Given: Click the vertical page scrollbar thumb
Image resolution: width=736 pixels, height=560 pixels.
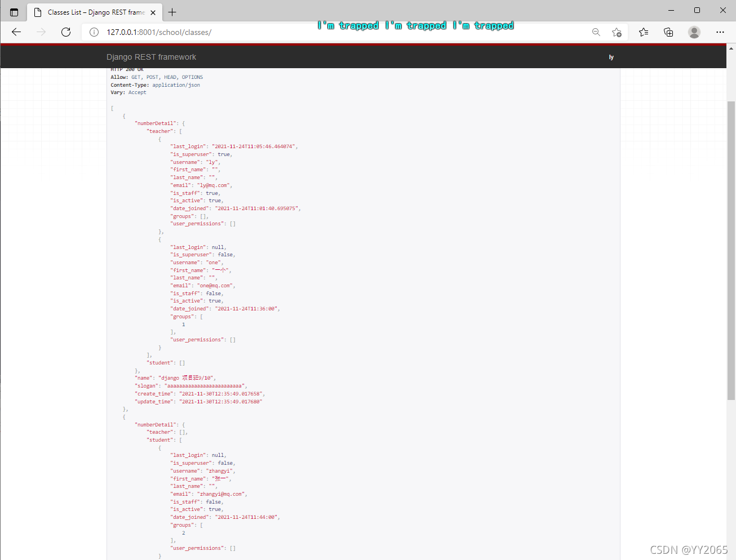Looking at the screenshot, I should pyautogui.click(x=731, y=251).
